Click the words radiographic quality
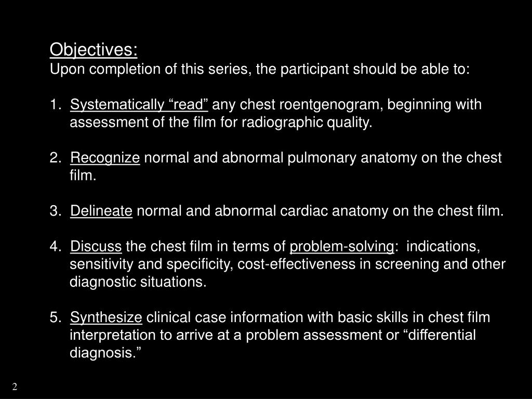 point(307,123)
